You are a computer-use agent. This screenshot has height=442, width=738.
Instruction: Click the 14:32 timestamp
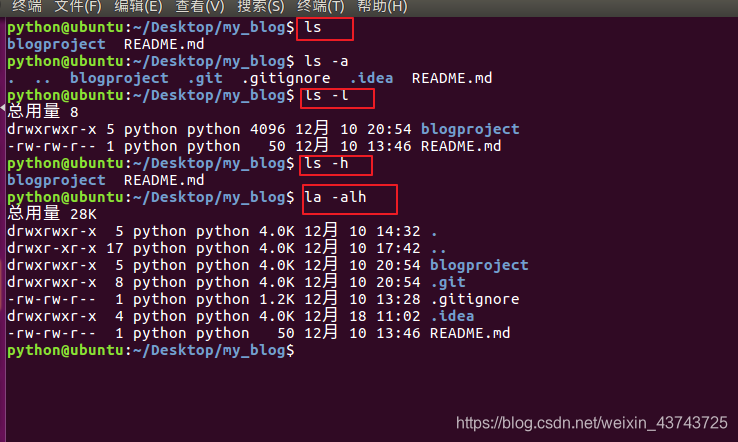tap(398, 232)
